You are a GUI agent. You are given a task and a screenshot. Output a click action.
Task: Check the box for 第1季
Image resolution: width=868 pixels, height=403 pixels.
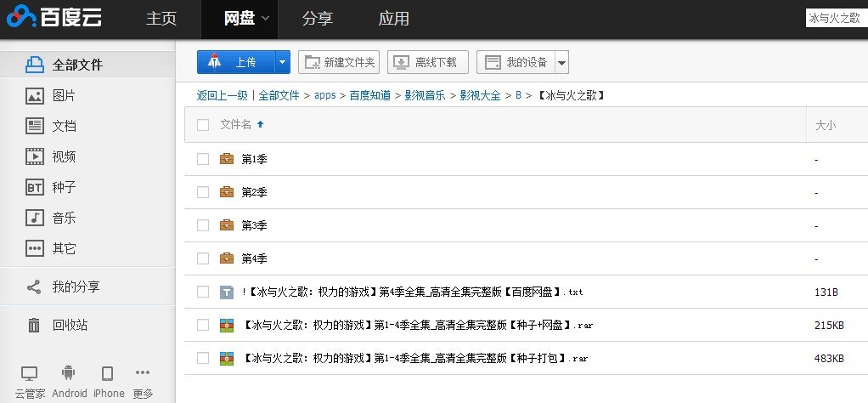(x=203, y=159)
